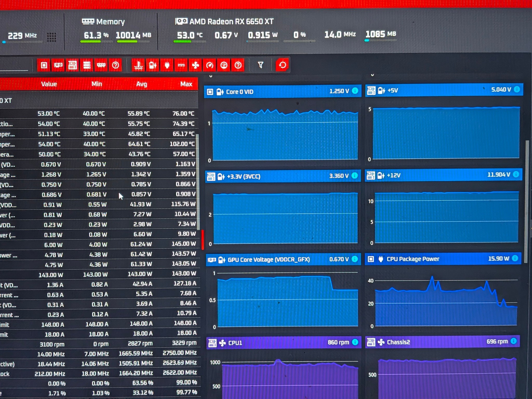Click the 145.00 W max value
This screenshot has width=532, height=399.
pos(184,244)
